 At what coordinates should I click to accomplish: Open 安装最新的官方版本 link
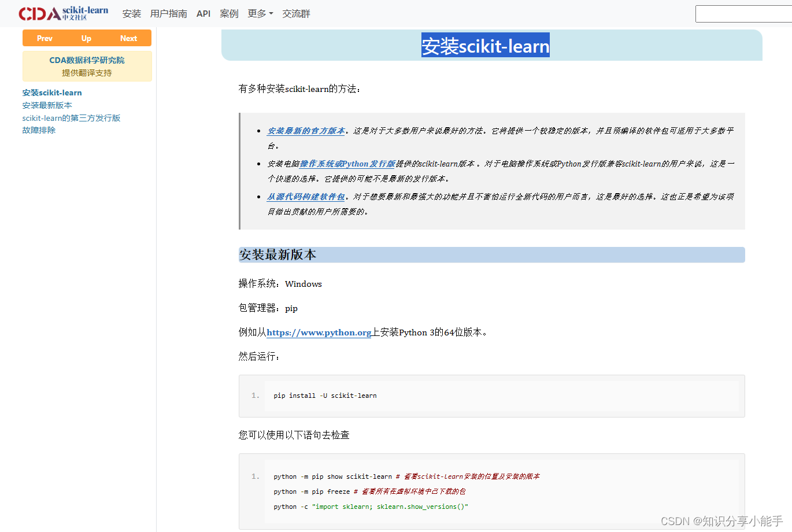tap(306, 131)
